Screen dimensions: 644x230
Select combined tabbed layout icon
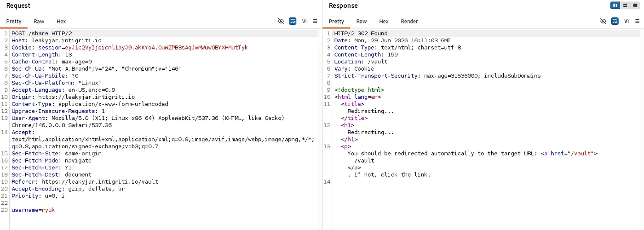(635, 5)
